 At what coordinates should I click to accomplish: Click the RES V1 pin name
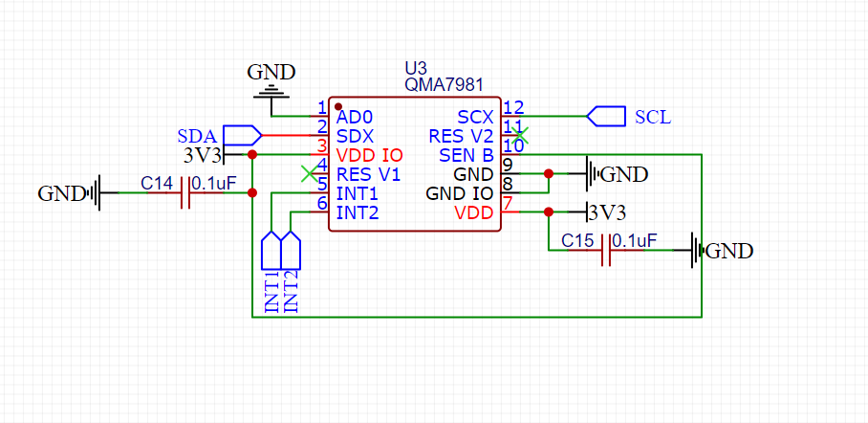[x=368, y=174]
